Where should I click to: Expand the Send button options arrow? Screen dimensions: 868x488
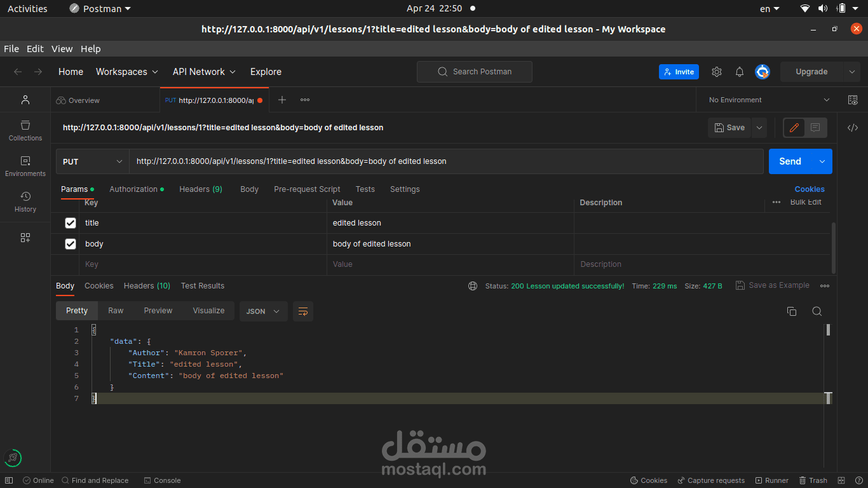click(x=822, y=161)
